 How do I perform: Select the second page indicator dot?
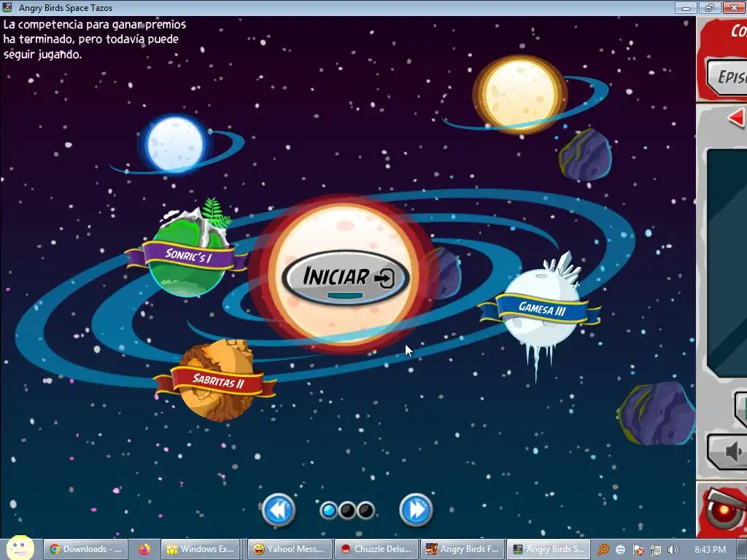[347, 510]
